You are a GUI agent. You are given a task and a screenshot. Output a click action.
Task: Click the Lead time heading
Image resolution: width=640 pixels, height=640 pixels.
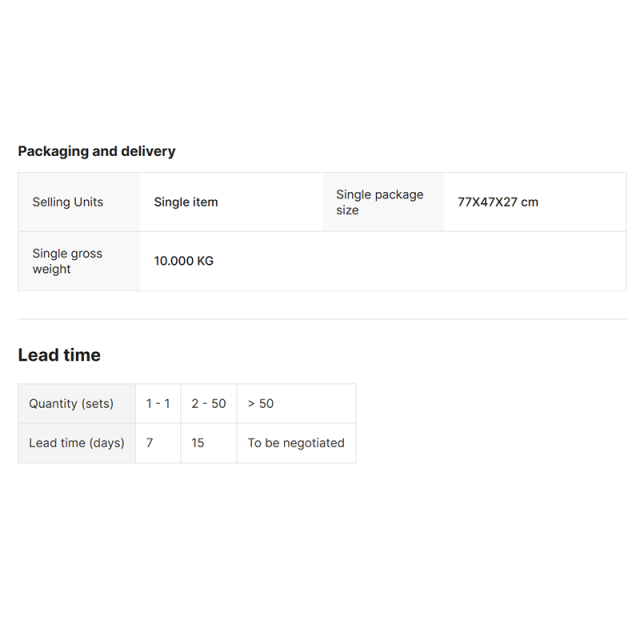pos(59,355)
